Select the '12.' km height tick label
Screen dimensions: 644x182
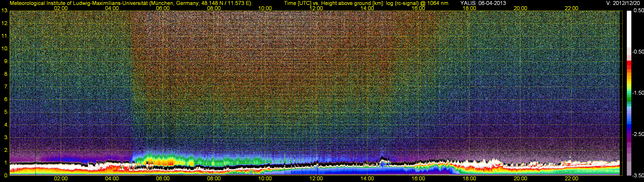[5, 23]
